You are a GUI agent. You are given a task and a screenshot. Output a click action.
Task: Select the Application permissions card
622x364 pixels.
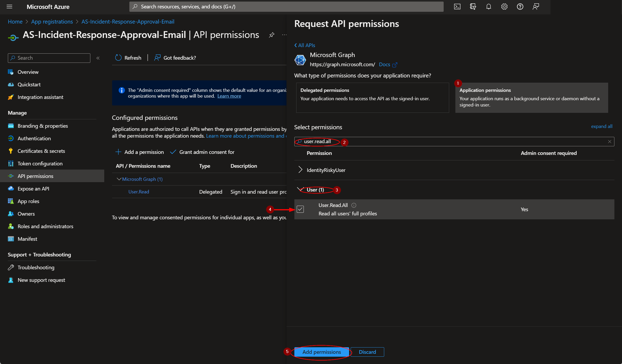click(x=532, y=98)
